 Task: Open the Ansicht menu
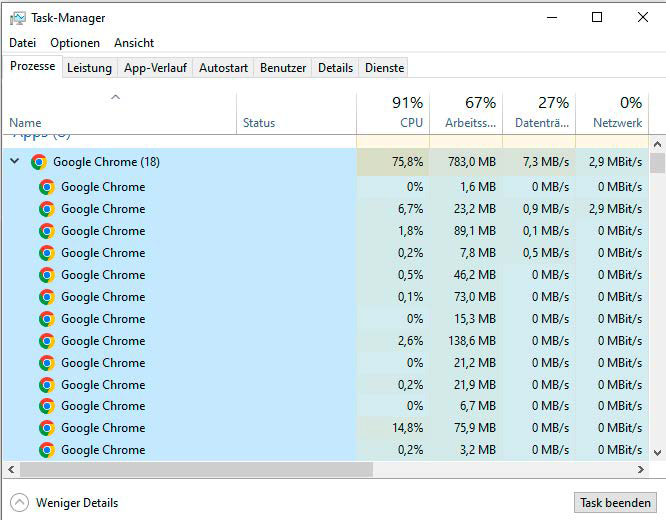tap(134, 43)
